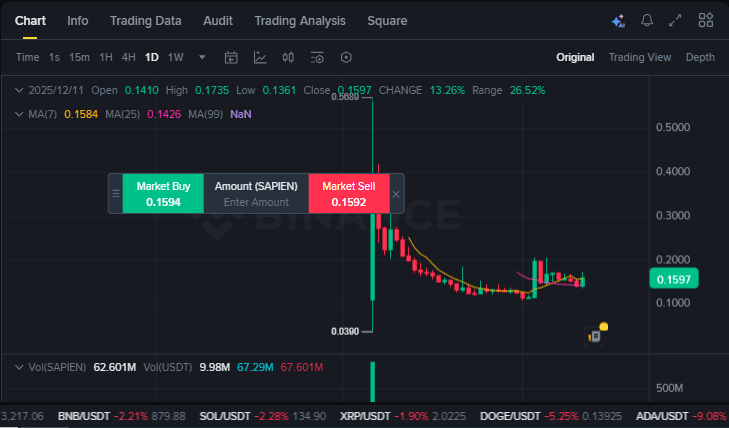729x428 pixels.
Task: Switch to Trading View chart
Action: click(640, 58)
